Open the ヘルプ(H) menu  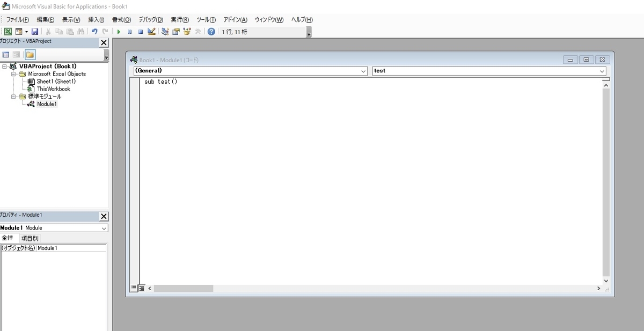tap(302, 19)
